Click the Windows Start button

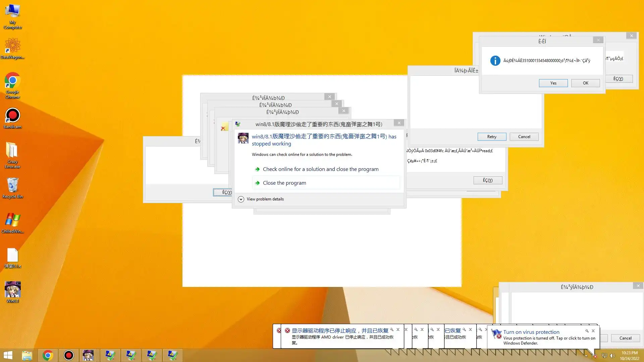coord(8,355)
